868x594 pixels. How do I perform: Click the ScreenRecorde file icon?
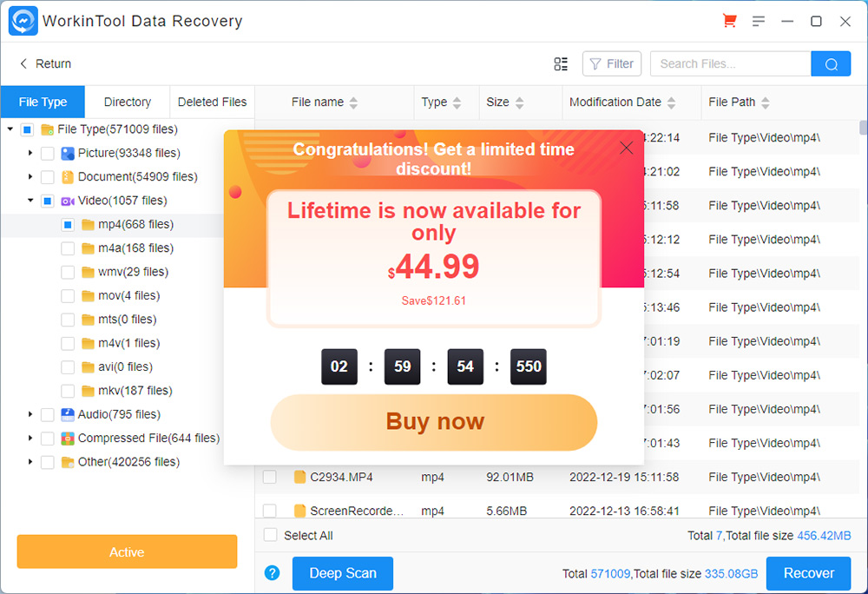(299, 511)
